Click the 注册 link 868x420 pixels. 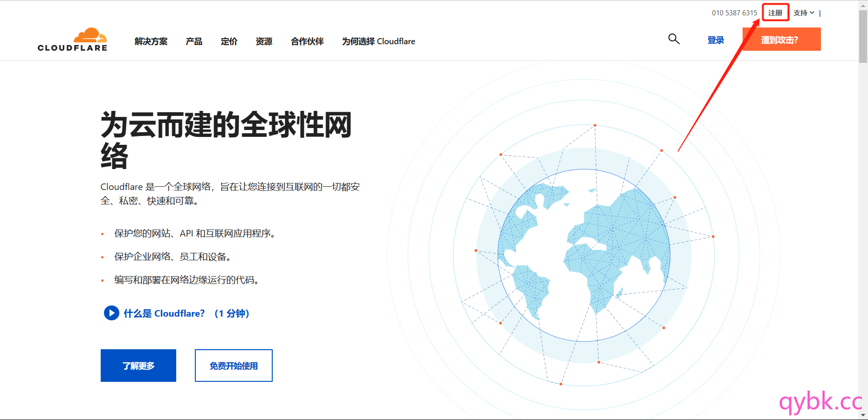click(x=775, y=13)
